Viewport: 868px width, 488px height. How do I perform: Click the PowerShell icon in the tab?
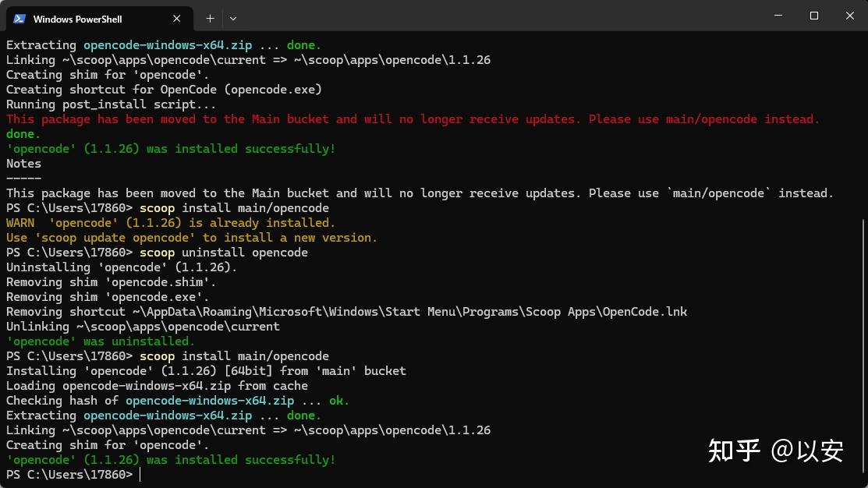coord(19,19)
